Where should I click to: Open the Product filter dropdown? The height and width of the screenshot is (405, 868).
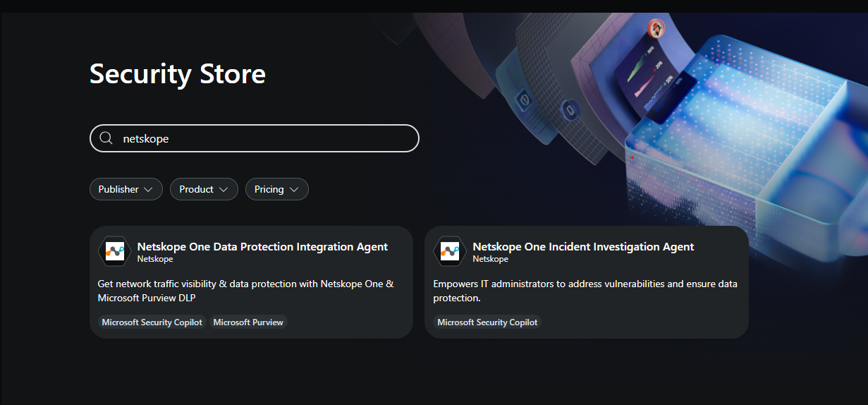tap(204, 189)
